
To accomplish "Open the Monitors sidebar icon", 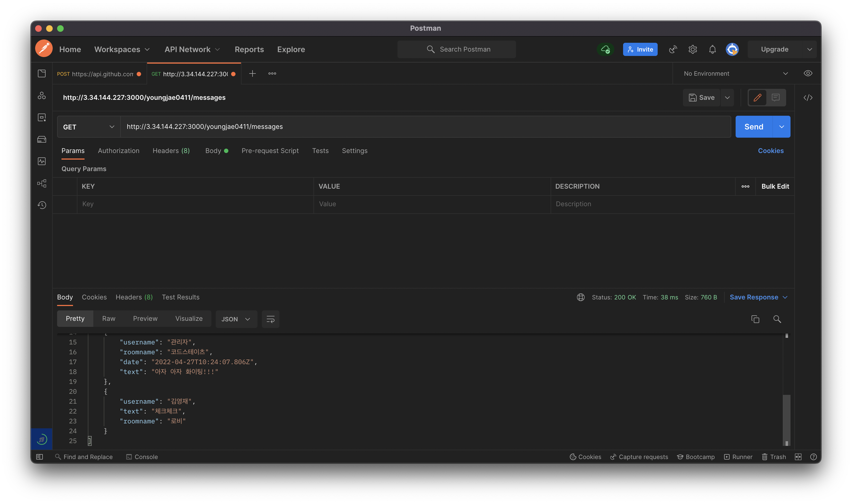I will [42, 161].
